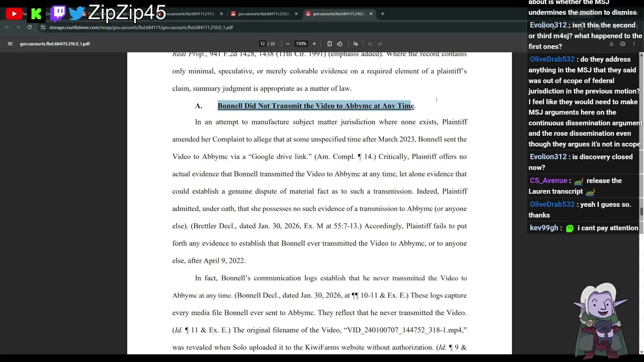Click the PDF undo arrow
Image resolution: width=644 pixels, height=362 pixels.
[x=370, y=44]
